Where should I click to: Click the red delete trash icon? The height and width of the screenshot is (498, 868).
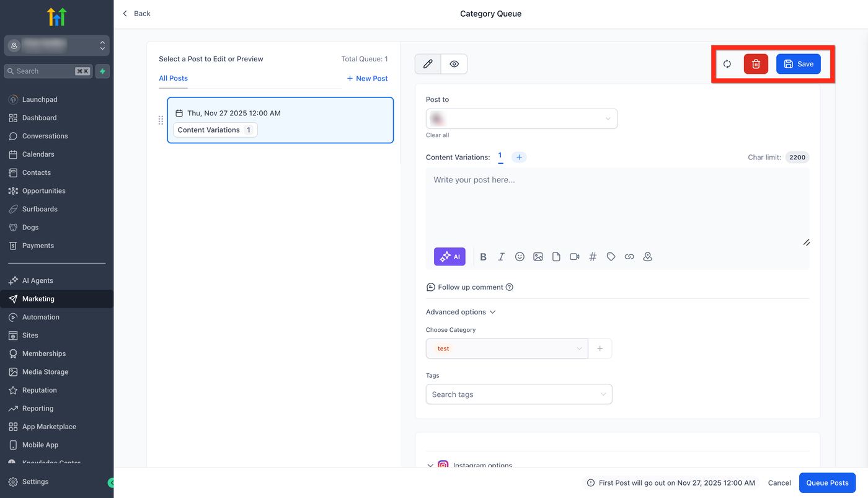click(x=756, y=64)
